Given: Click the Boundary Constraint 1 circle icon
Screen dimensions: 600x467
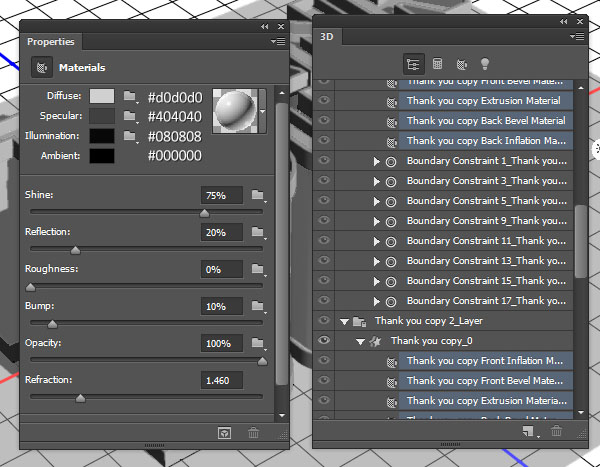Looking at the screenshot, I should [x=391, y=162].
